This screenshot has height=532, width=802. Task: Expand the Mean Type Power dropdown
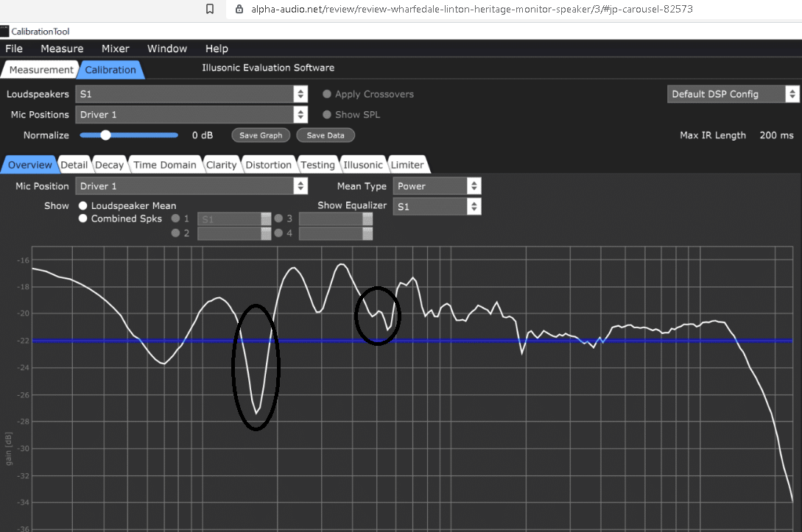(x=430, y=187)
